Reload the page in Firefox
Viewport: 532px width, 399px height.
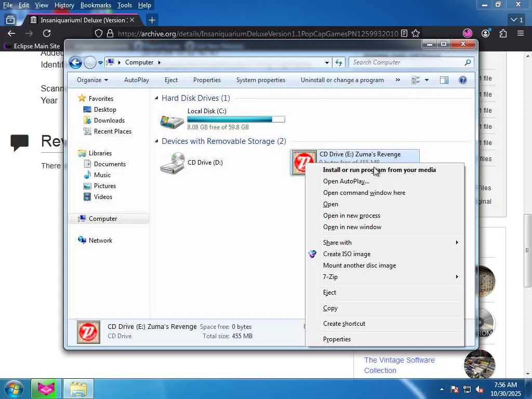tap(47, 33)
